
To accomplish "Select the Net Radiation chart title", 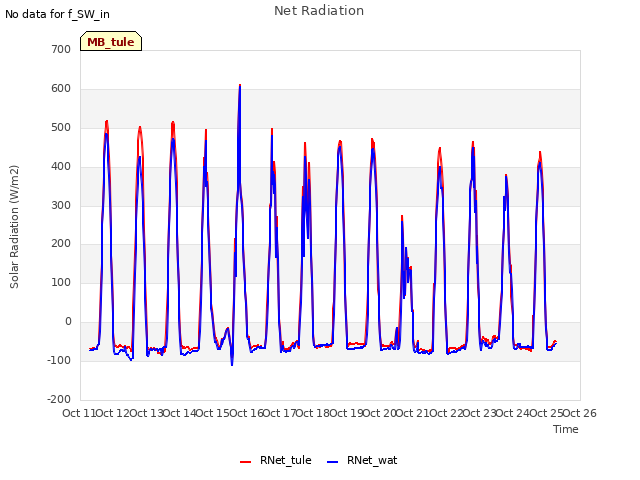I will click(x=319, y=11).
